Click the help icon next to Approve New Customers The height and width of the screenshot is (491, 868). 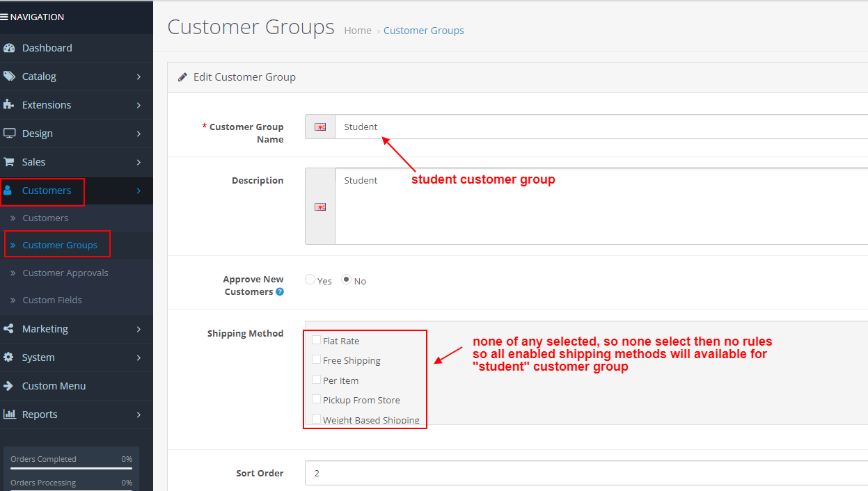pos(280,292)
